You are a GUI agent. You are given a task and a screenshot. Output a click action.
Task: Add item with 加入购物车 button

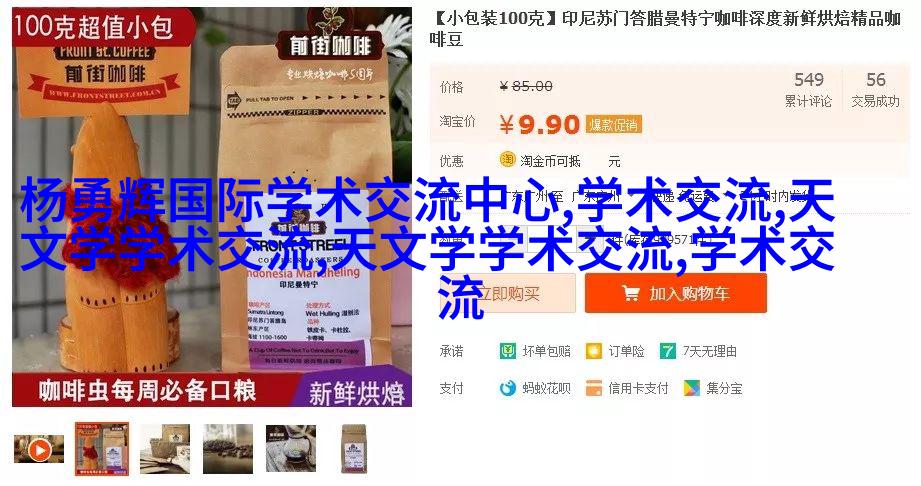coord(675,293)
